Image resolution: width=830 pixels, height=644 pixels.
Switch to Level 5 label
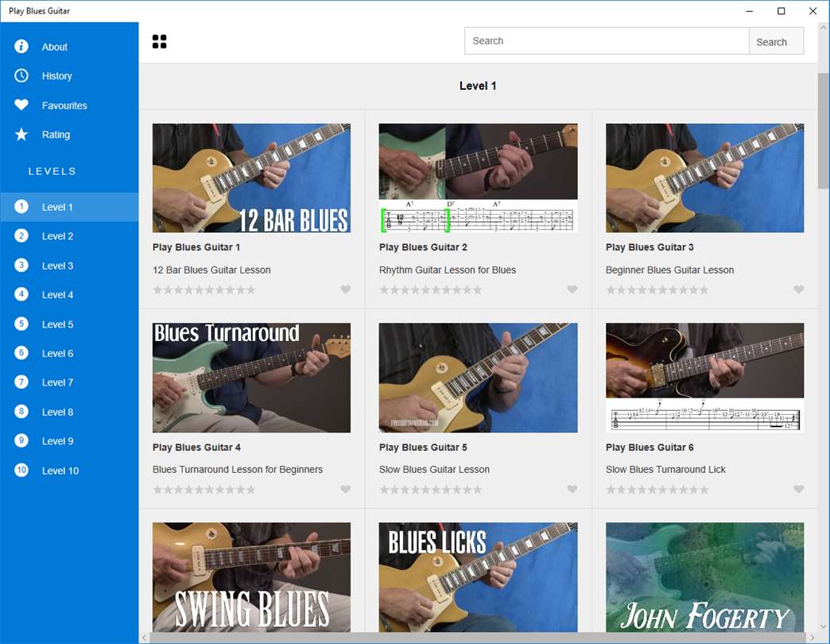[x=58, y=324]
